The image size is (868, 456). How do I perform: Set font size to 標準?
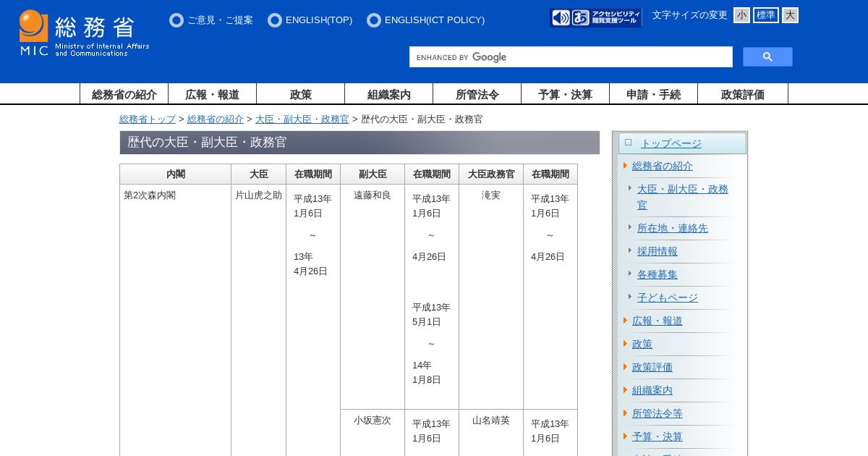[x=765, y=15]
